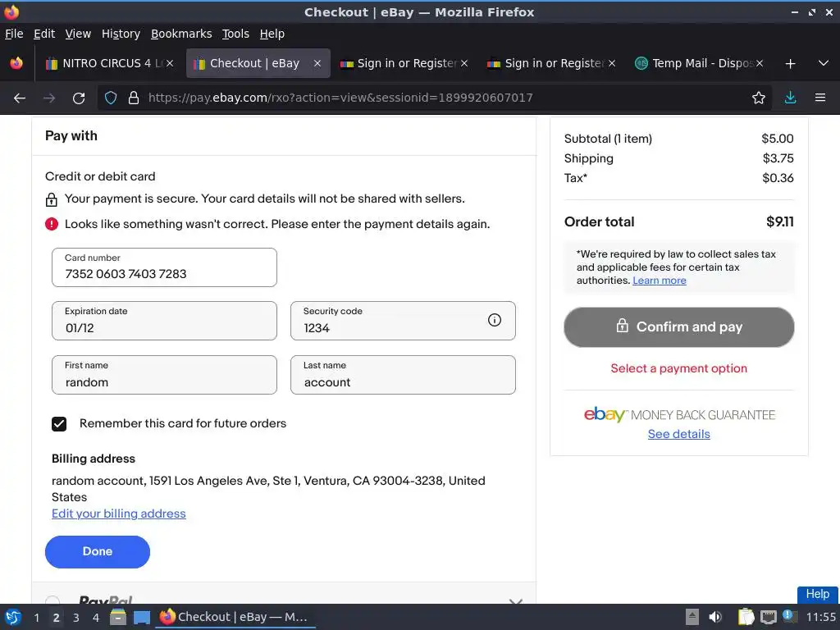Open the Edit menu
840x630 pixels.
(44, 34)
